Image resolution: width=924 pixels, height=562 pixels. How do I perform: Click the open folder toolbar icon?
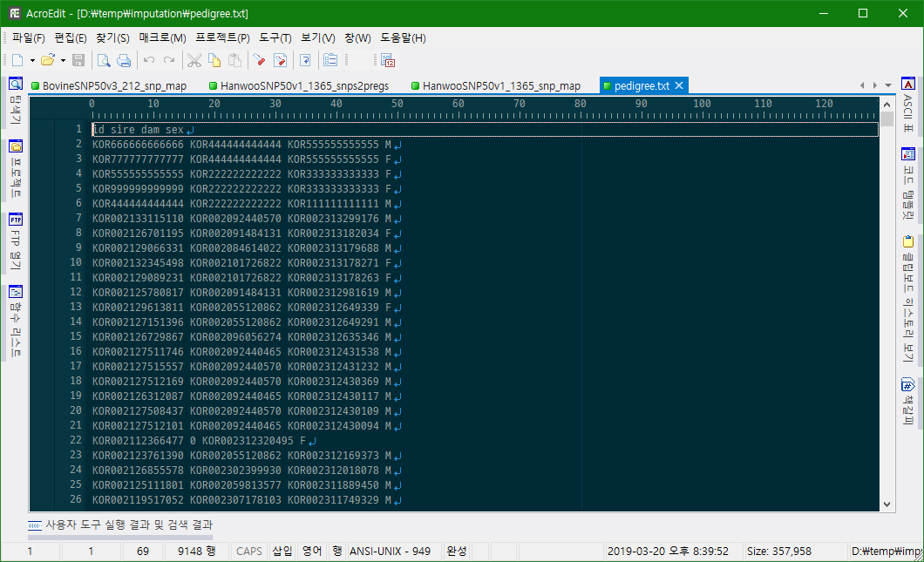pyautogui.click(x=48, y=60)
